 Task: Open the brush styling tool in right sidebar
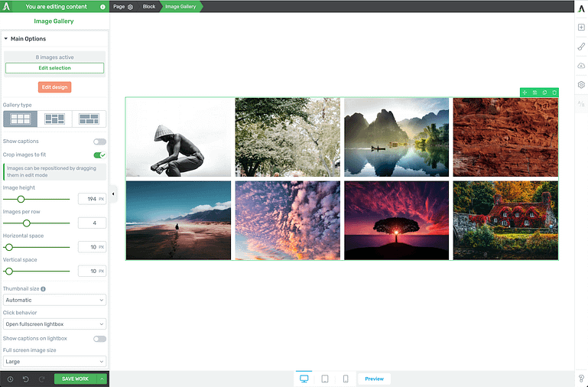(x=581, y=47)
